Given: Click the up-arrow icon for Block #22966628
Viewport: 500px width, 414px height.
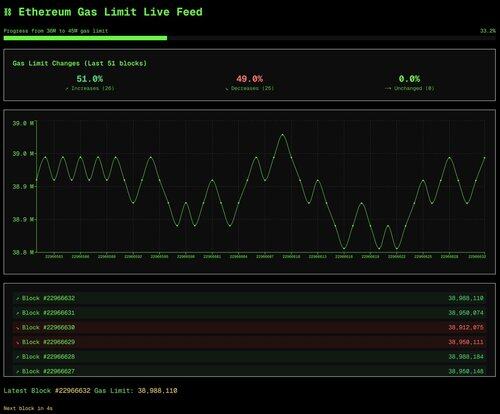Looking at the screenshot, I should (x=18, y=357).
